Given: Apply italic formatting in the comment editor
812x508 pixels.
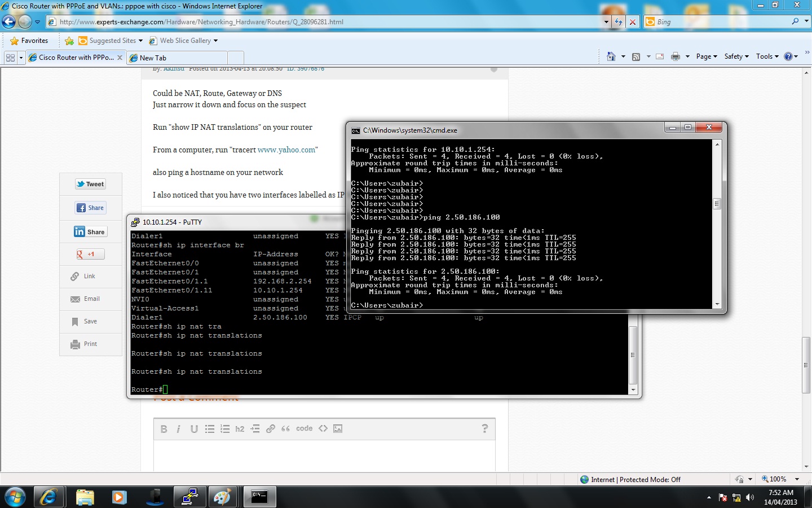Looking at the screenshot, I should pos(178,429).
